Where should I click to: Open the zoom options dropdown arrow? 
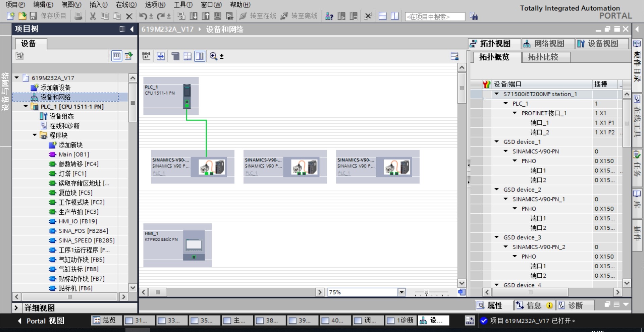[222, 56]
